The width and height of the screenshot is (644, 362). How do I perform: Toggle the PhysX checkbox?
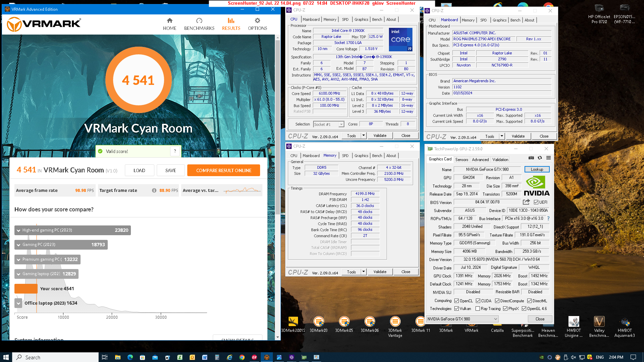tap(505, 308)
